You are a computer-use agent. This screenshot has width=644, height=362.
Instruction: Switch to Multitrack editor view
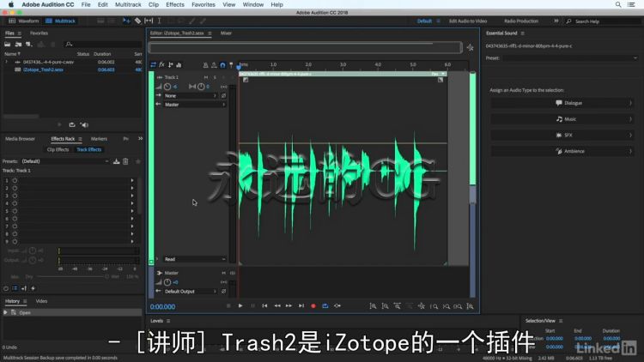point(60,21)
